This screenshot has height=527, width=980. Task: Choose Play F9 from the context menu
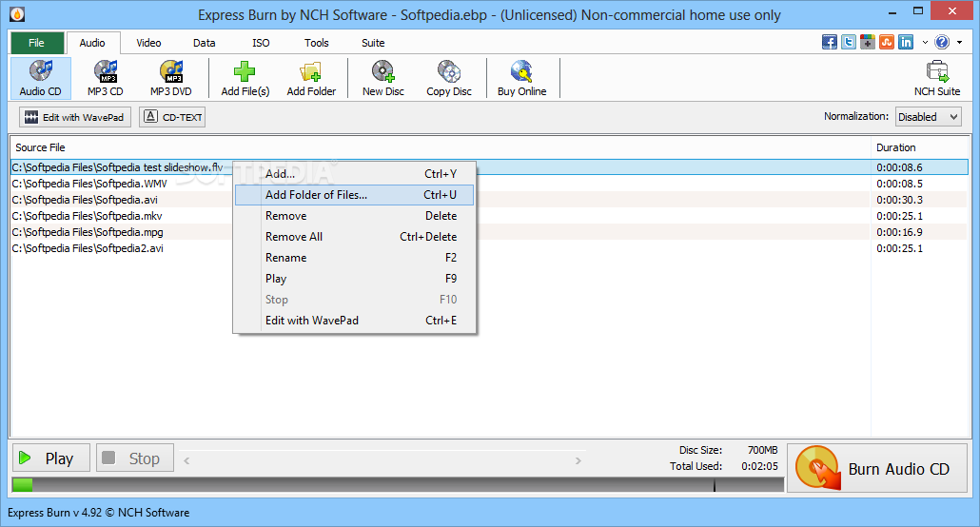[x=354, y=279]
